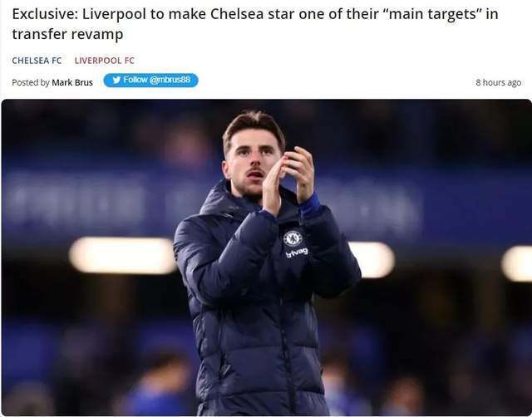
Task: Click the "8 hours ago" timestamp
Action: (498, 82)
